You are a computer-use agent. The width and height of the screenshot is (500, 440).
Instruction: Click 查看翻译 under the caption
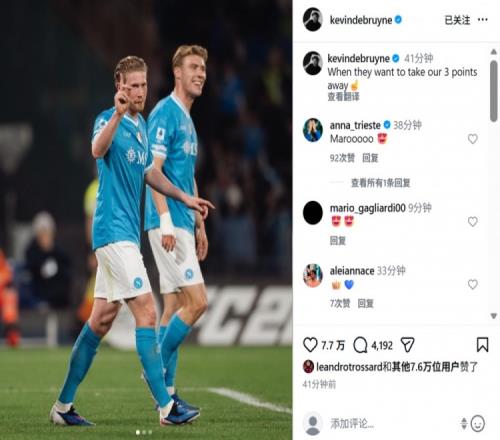[x=343, y=97]
